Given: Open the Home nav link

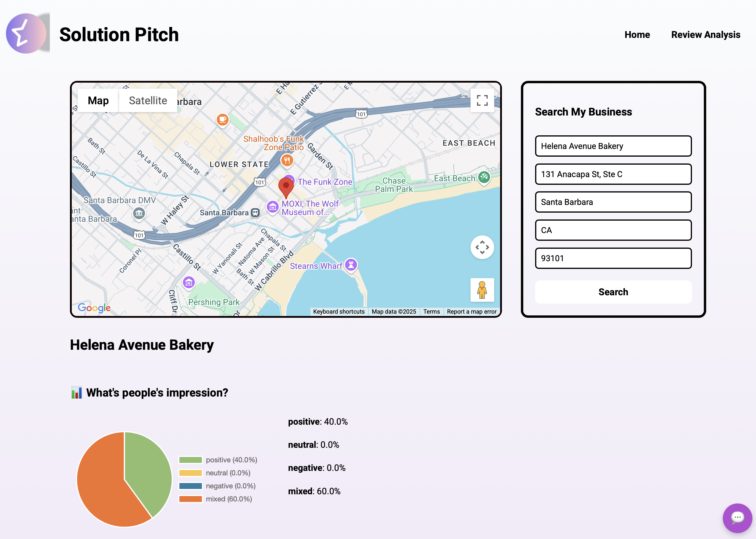Looking at the screenshot, I should (637, 35).
